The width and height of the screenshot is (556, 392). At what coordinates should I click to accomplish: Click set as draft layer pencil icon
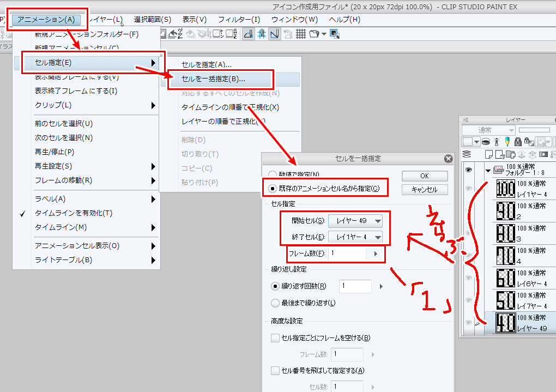pos(507,142)
